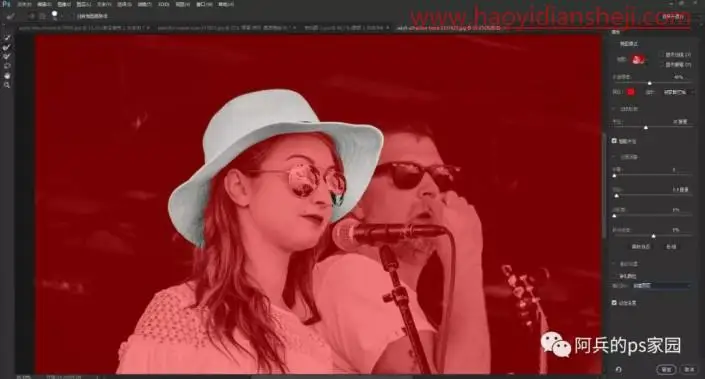
Task: Click the Photoshop Ps logo icon
Action: 6,4
